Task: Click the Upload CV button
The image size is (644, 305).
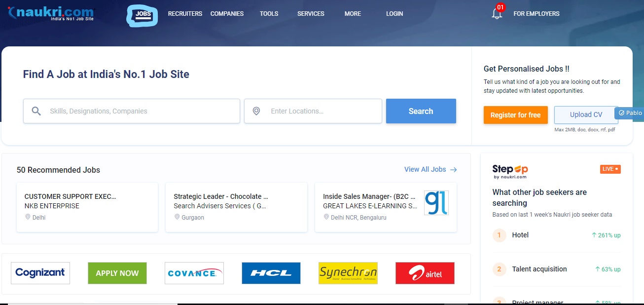Action: tap(586, 114)
